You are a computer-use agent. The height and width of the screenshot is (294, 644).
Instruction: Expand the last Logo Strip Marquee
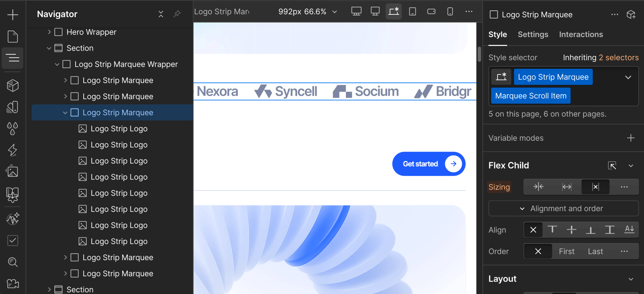65,274
